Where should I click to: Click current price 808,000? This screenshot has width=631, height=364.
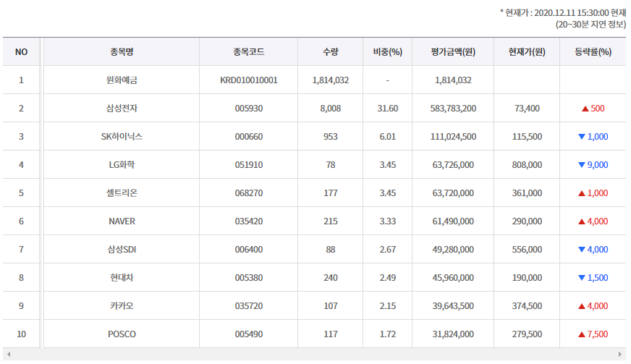(x=527, y=165)
